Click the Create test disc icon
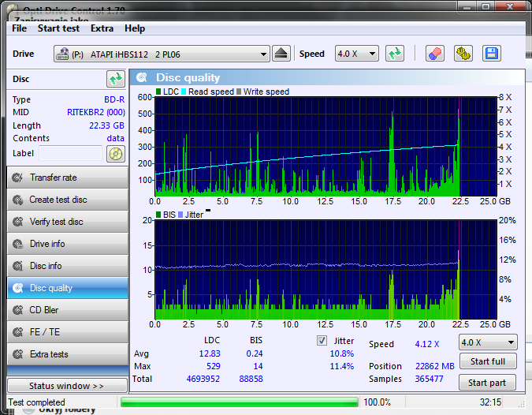The height and width of the screenshot is (415, 532). click(x=17, y=200)
